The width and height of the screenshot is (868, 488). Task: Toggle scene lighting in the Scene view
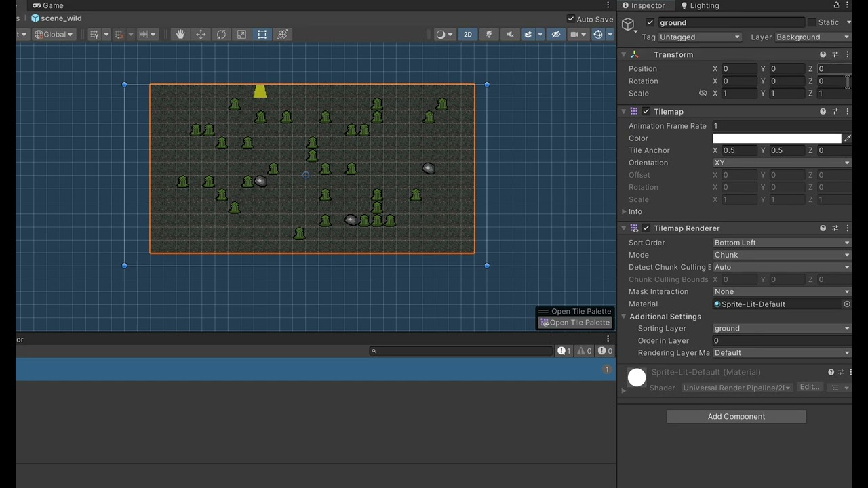(489, 34)
